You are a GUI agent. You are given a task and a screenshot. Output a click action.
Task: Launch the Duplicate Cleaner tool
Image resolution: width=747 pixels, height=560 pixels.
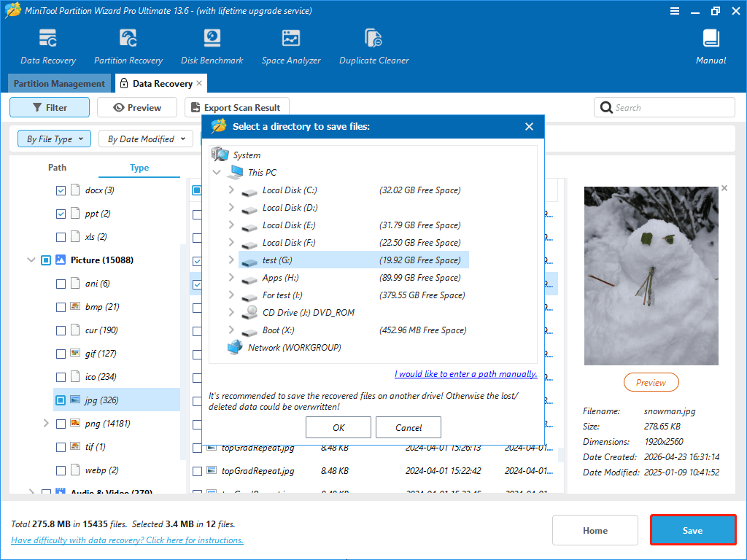tap(373, 38)
